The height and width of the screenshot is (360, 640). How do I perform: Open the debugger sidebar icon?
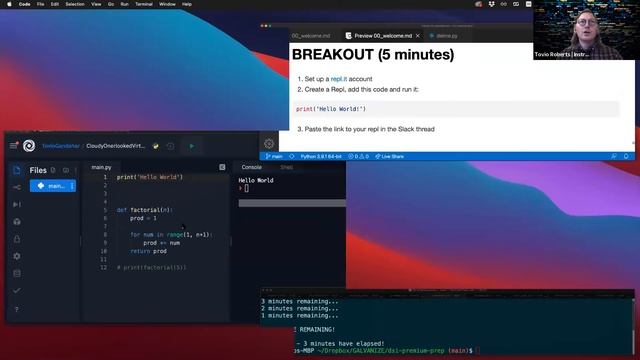[17, 204]
